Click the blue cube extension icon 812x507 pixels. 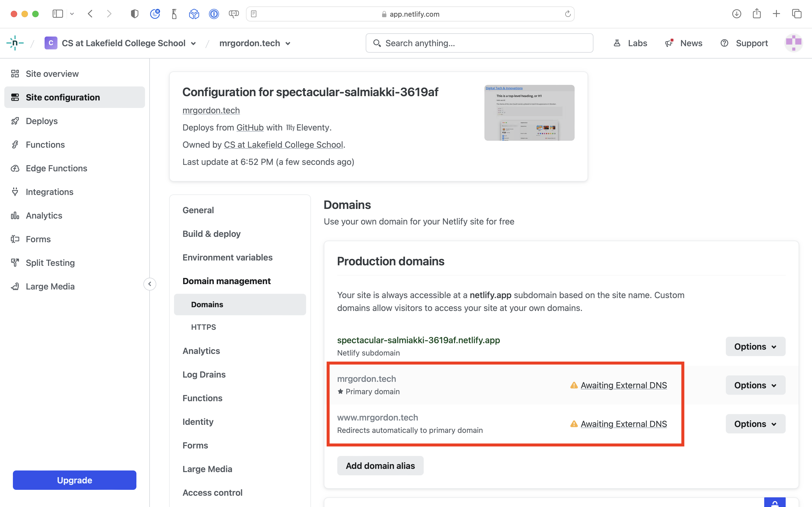[x=194, y=14]
